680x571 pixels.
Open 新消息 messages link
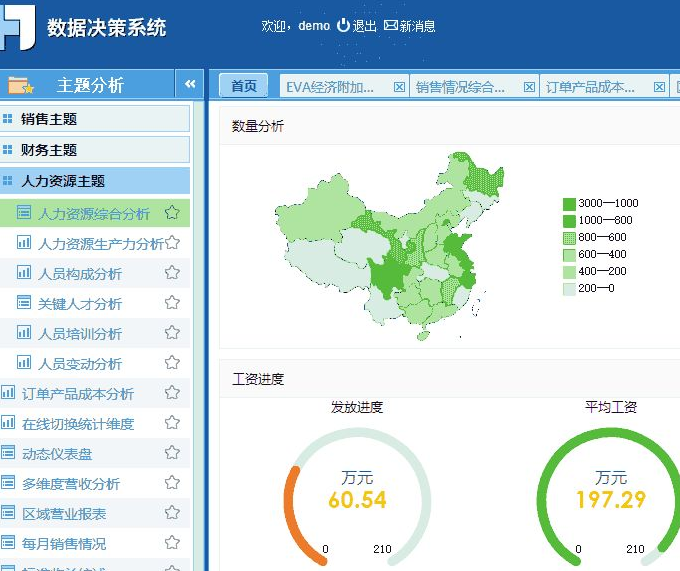410,26
